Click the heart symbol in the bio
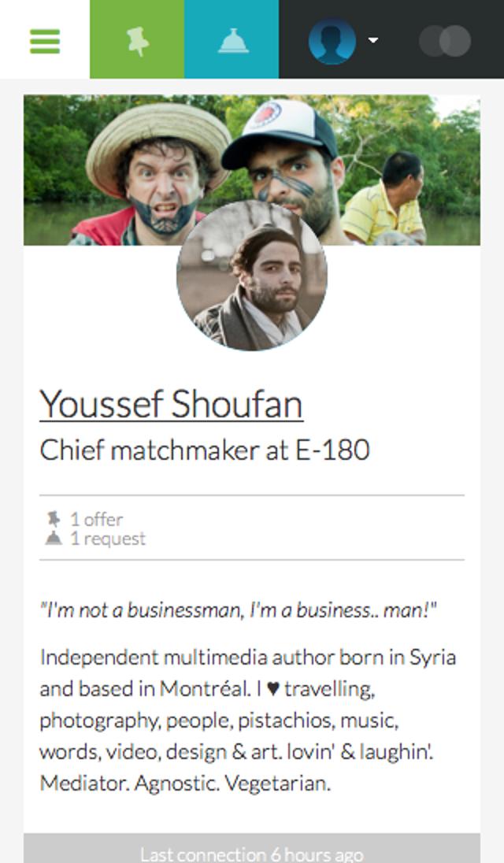This screenshot has height=863, width=504. 272,689
